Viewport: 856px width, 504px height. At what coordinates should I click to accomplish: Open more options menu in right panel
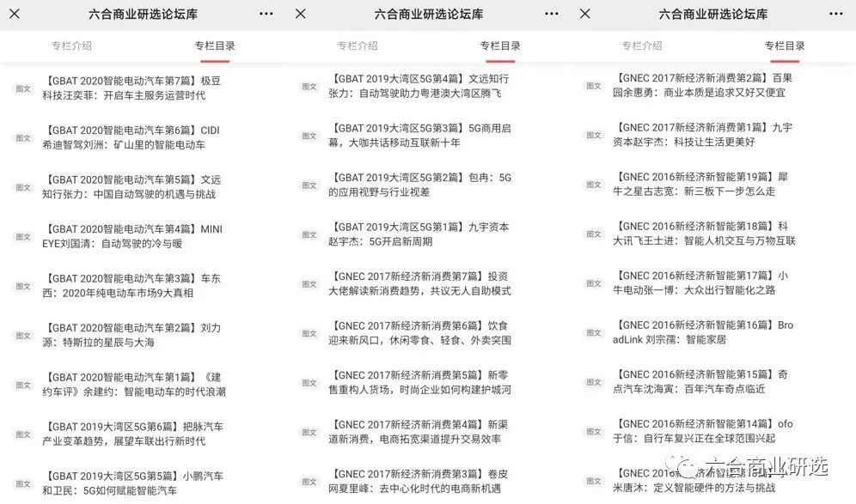pos(835,14)
